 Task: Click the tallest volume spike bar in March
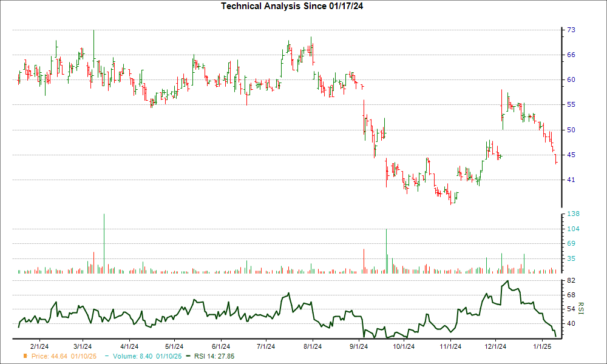tap(104, 244)
